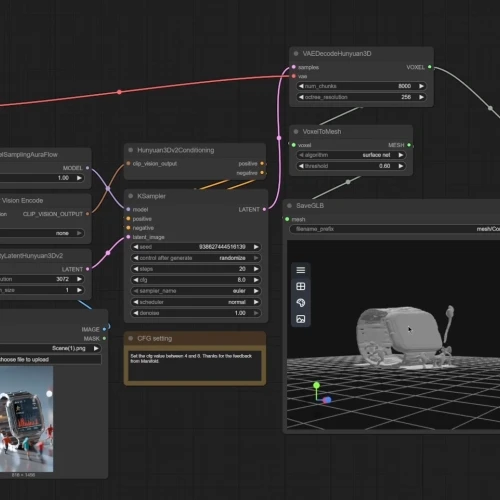Decrease cfg with the left arrow
The width and height of the screenshot is (500, 500).
[136, 280]
